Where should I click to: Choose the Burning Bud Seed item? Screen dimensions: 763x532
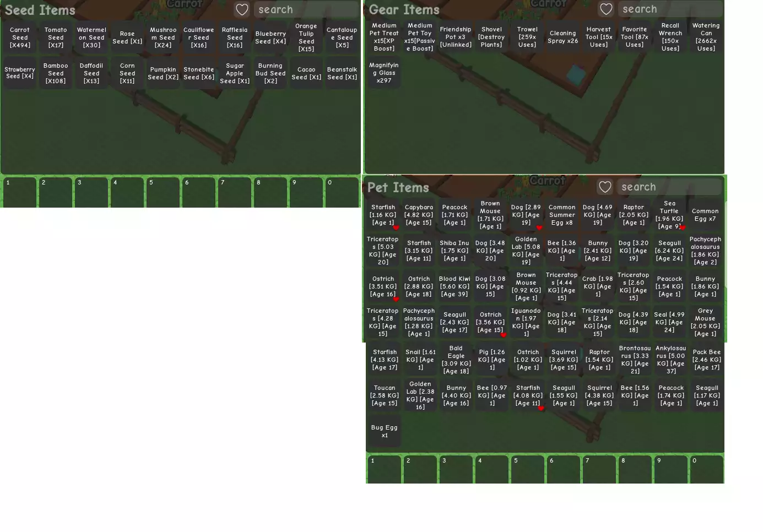pyautogui.click(x=270, y=73)
